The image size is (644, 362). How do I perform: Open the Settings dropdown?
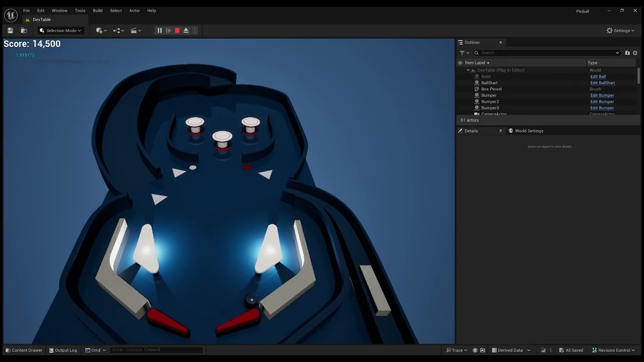click(621, 31)
